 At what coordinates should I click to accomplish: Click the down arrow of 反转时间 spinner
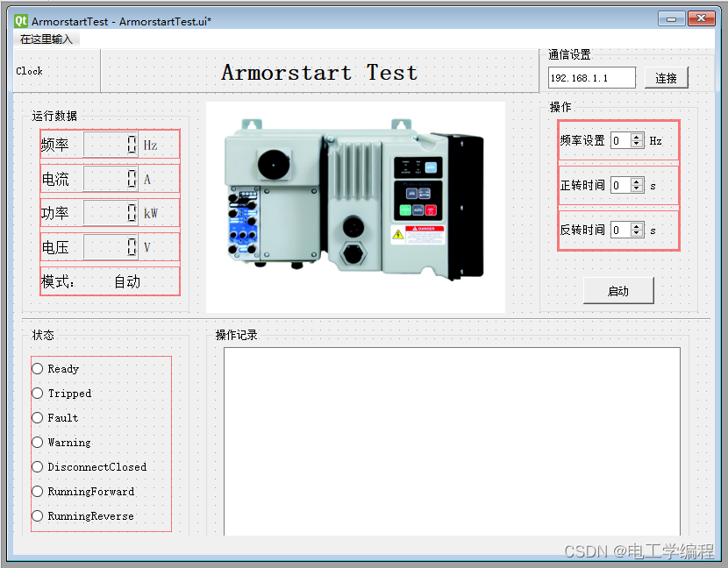click(x=636, y=233)
